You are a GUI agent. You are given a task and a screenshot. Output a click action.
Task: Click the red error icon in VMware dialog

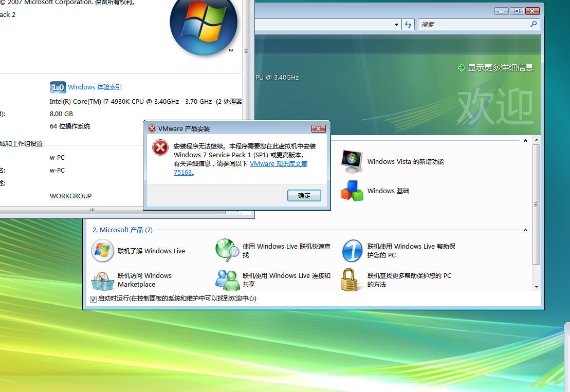(x=160, y=147)
